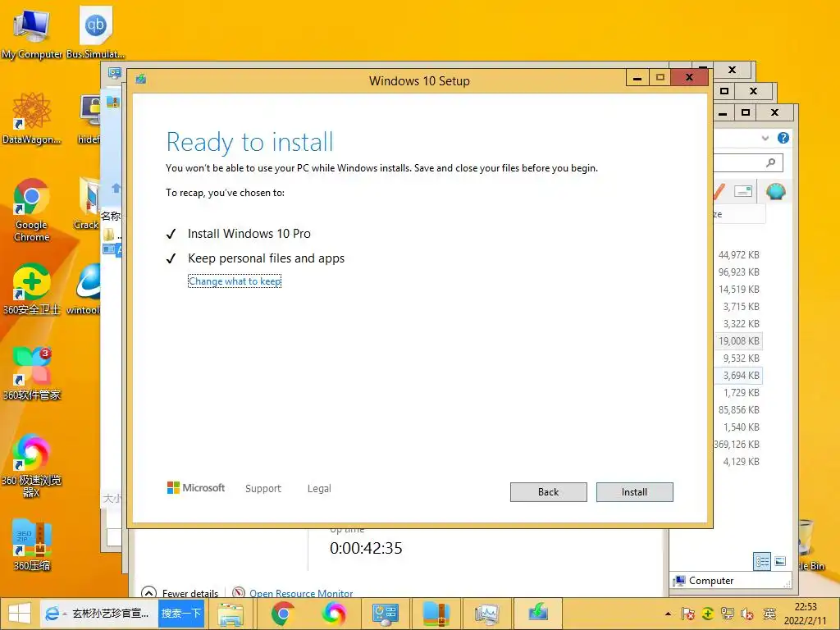This screenshot has height=630, width=840.
Task: Click the card-style toolbar icon in Explorer
Action: (x=743, y=191)
